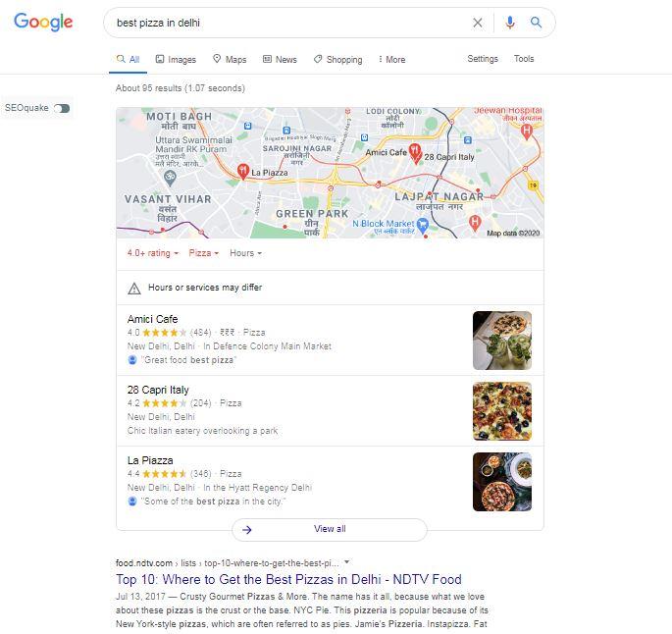Open the More search options menu

[391, 59]
